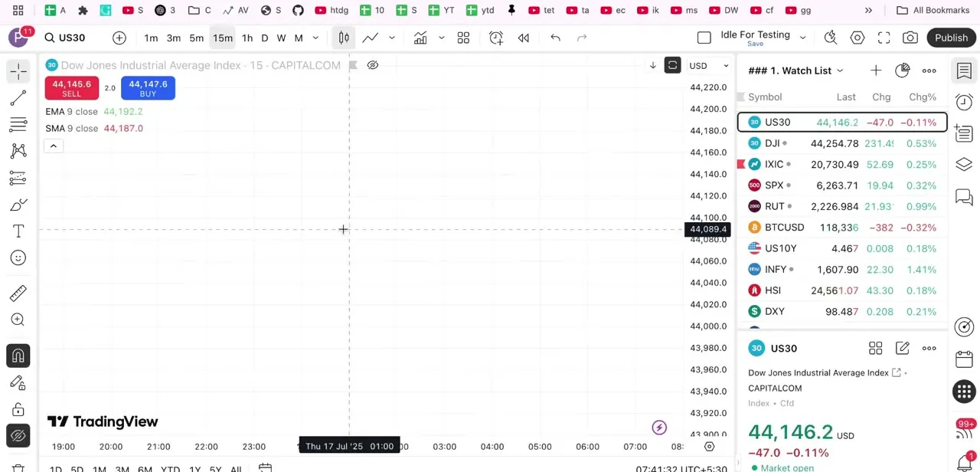Open chart settings hexagon icon
Screen dimensions: 980x472
[857, 38]
